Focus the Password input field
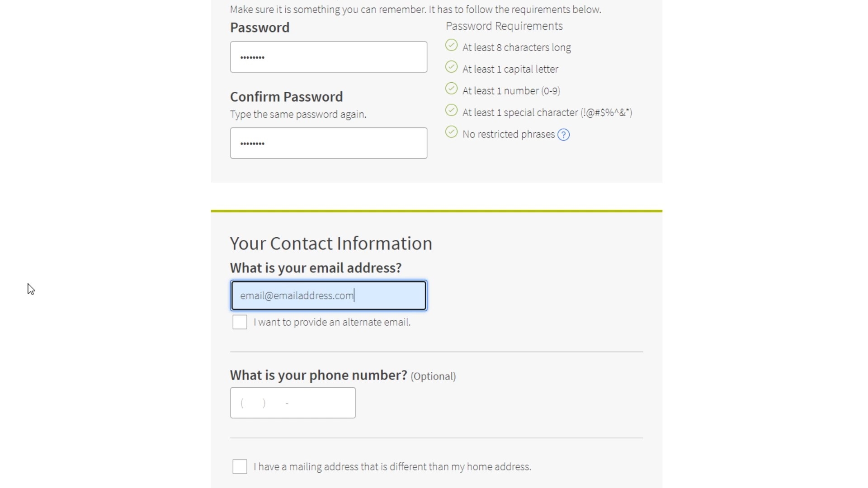This screenshot has height=488, width=868. [x=328, y=57]
